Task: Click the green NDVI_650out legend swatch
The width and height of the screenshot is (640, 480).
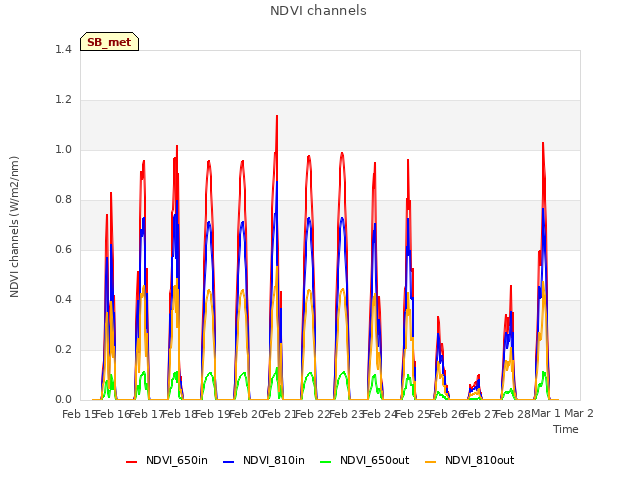Action: (326, 462)
